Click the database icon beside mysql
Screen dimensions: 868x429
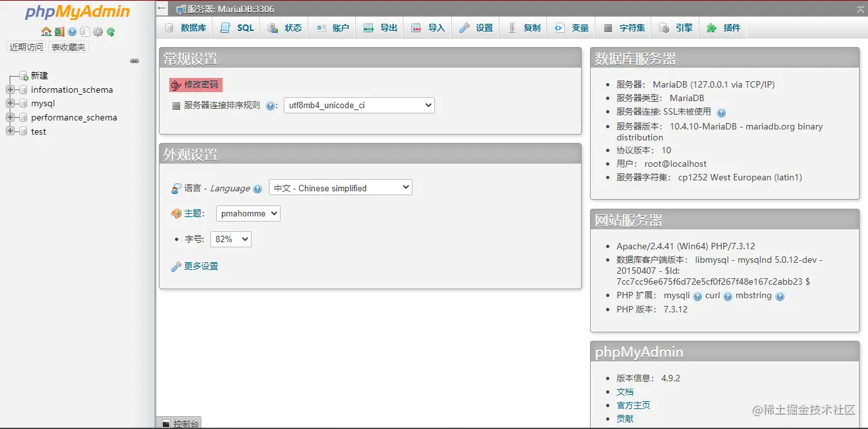point(24,103)
